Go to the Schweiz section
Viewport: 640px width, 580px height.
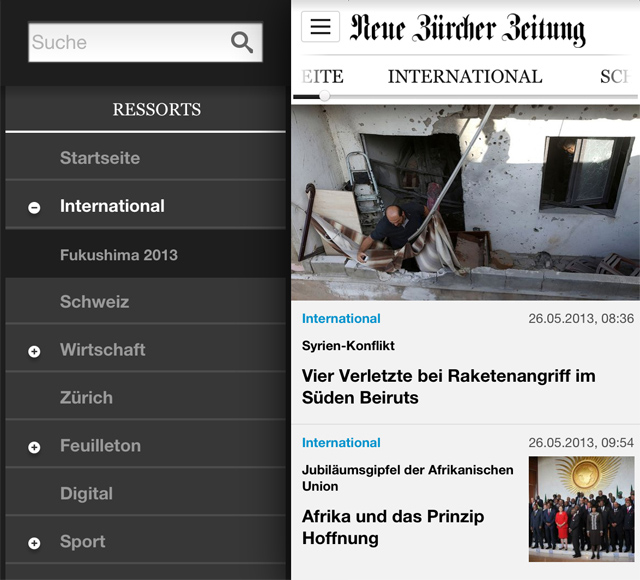[x=145, y=302]
